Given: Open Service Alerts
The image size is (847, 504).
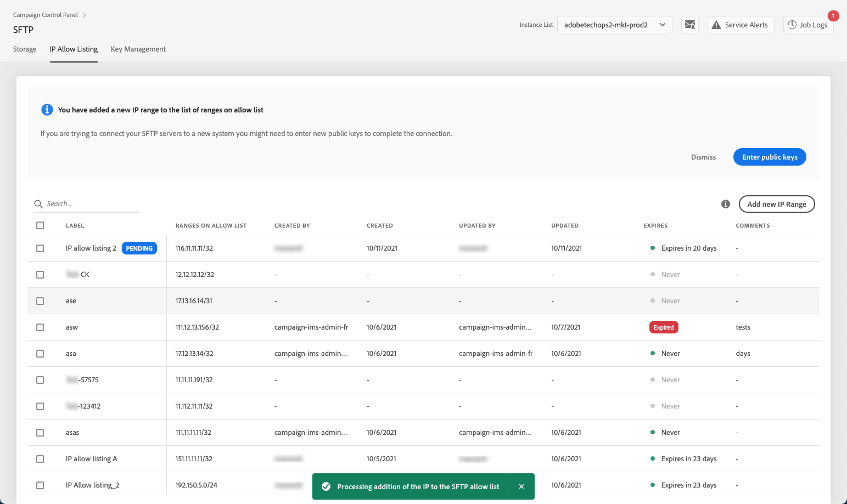Looking at the screenshot, I should pos(741,25).
